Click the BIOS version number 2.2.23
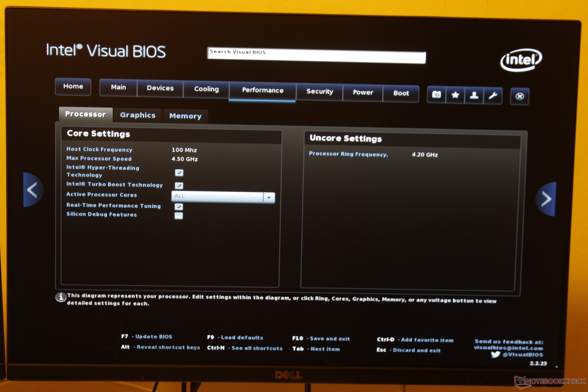This screenshot has height=392, width=588. tap(538, 363)
